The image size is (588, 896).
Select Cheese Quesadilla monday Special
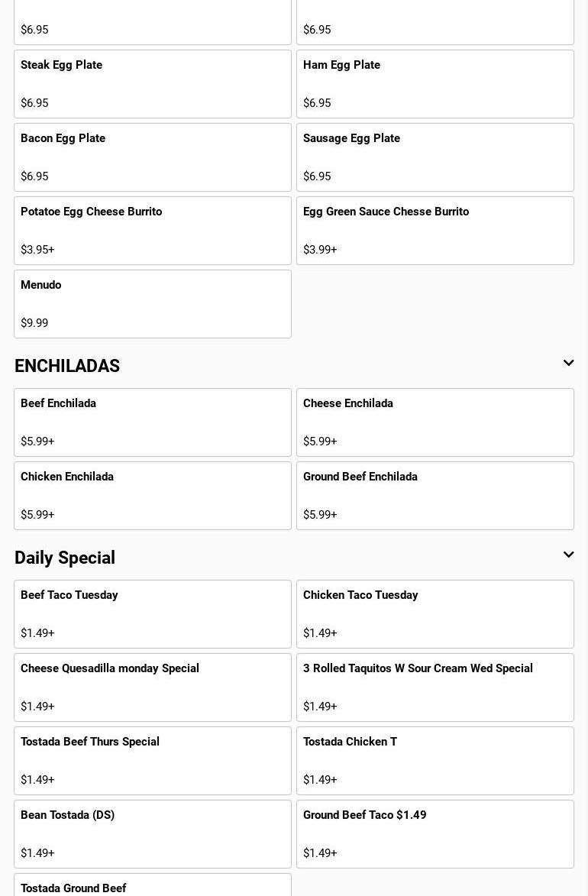pos(153,687)
